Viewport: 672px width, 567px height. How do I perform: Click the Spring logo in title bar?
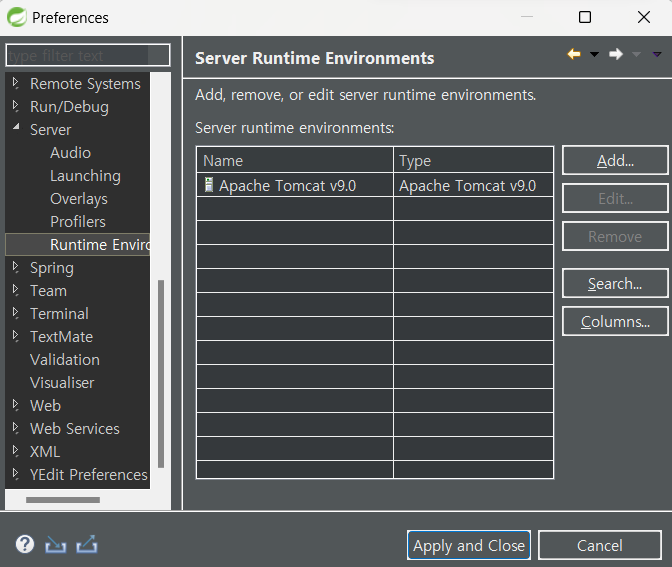pyautogui.click(x=17, y=17)
